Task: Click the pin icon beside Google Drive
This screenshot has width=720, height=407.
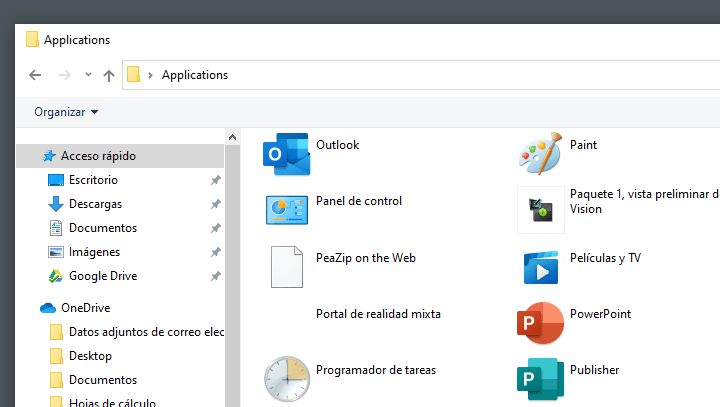Action: coord(215,276)
